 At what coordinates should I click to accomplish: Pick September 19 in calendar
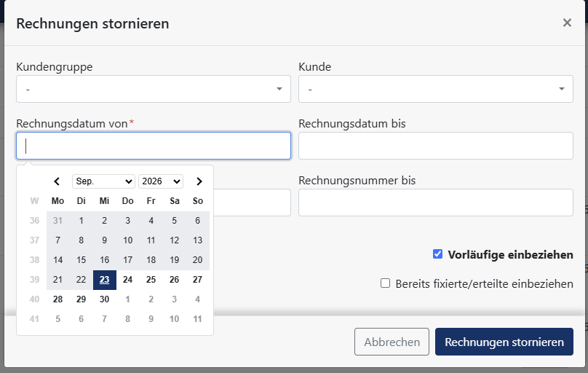point(175,260)
